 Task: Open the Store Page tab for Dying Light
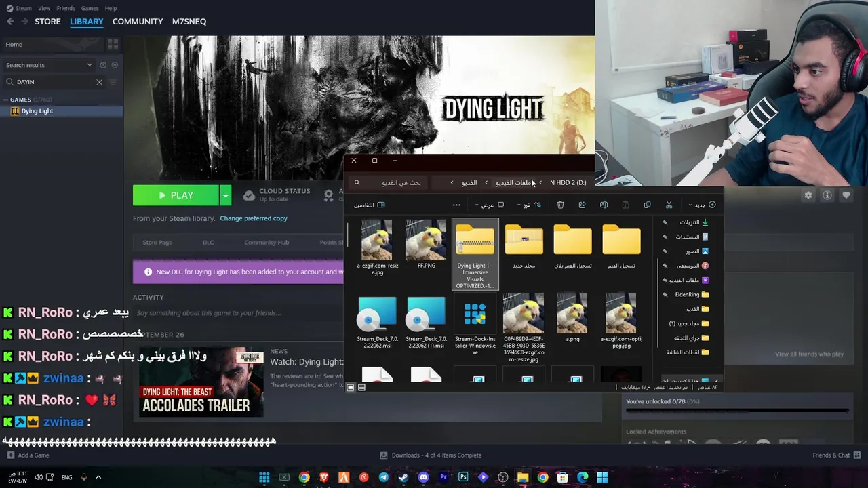point(157,242)
